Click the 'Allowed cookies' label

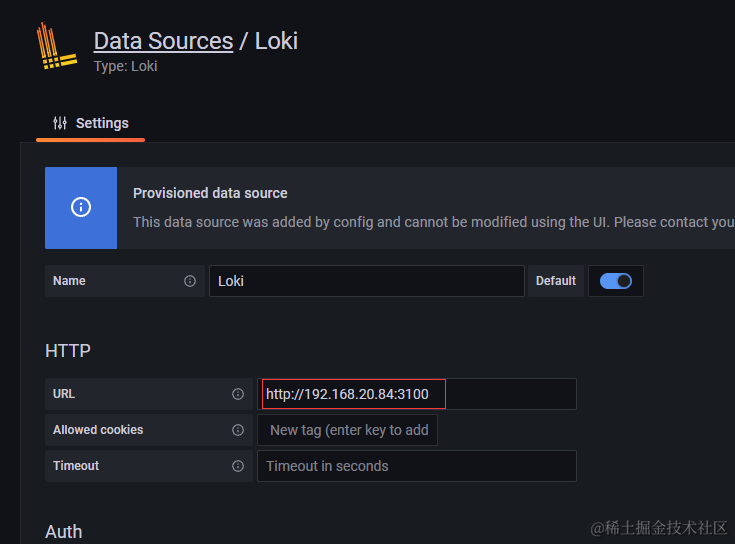tap(98, 430)
